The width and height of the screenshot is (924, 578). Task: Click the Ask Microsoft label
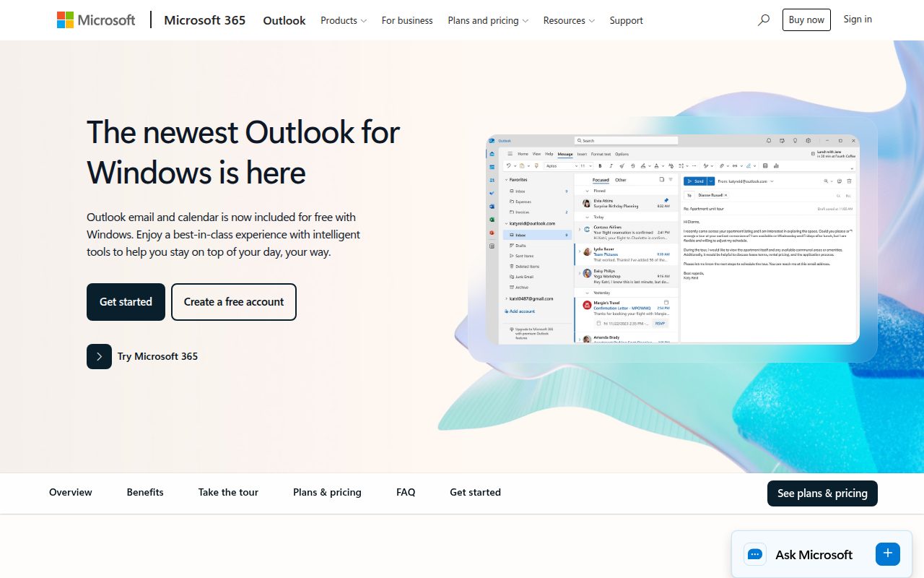814,555
